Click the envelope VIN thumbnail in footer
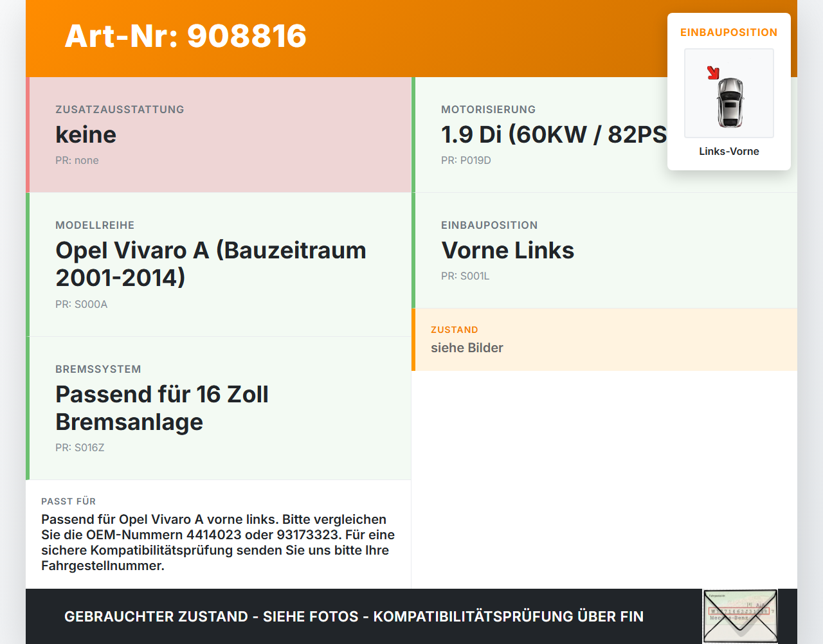 tap(740, 616)
